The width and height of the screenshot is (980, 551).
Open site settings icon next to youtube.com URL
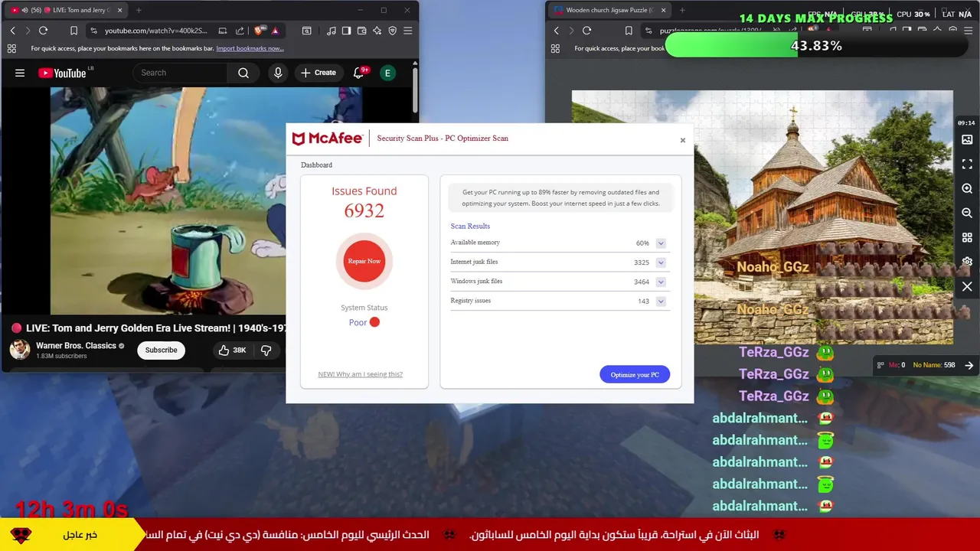coord(93,31)
